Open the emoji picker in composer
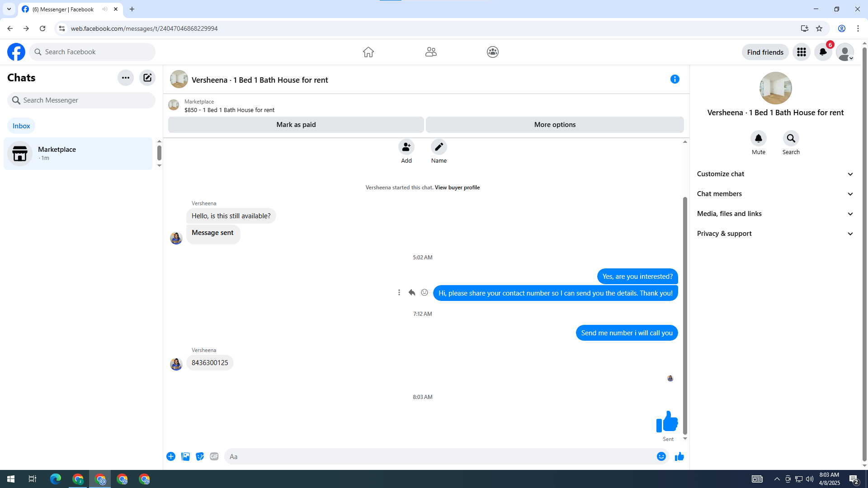The height and width of the screenshot is (488, 868). [x=661, y=456]
